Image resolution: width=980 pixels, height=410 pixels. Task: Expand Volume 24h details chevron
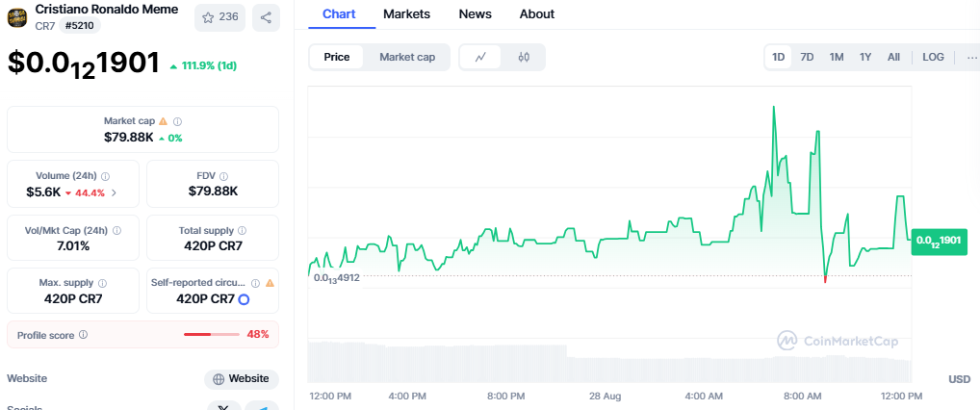click(x=114, y=192)
